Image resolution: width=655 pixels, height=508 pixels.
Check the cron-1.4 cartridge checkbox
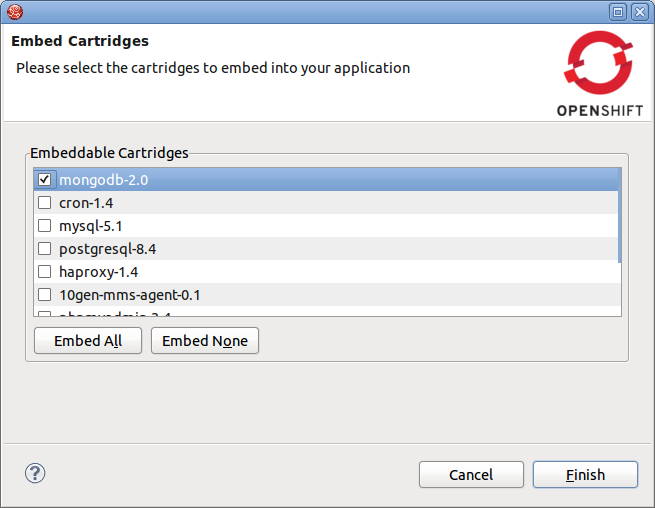click(44, 203)
